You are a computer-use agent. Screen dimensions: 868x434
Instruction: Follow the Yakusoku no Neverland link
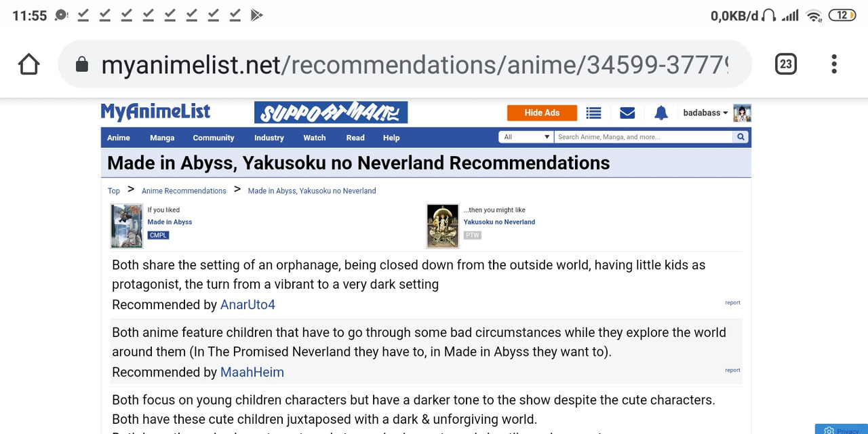499,222
